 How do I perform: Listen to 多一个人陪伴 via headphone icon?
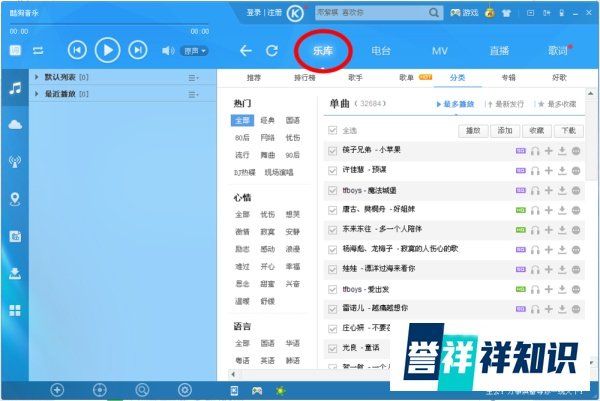coord(535,230)
